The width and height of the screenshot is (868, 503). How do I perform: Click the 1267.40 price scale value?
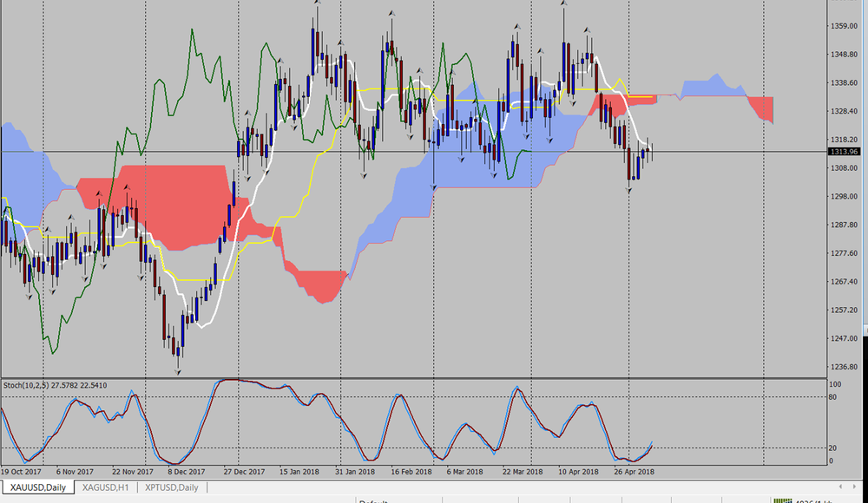tap(844, 282)
